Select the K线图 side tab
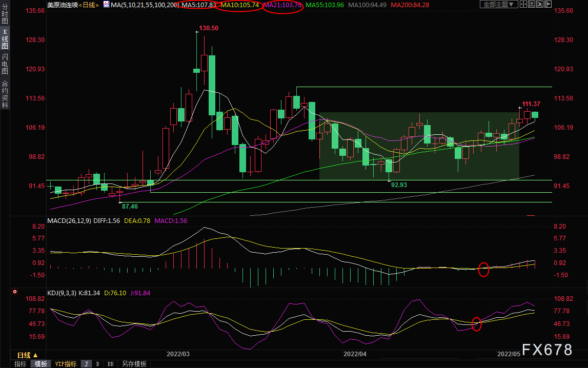 coord(5,39)
